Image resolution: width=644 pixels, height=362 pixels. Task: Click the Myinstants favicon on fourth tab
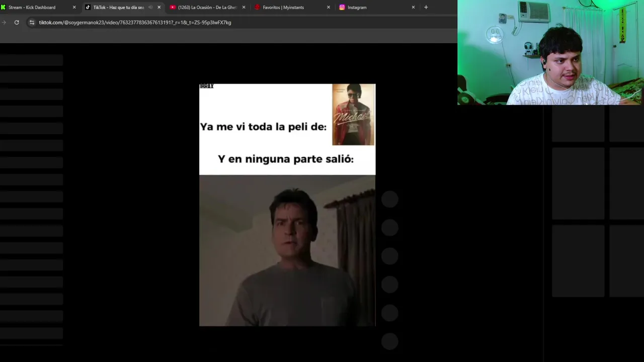[x=257, y=8]
